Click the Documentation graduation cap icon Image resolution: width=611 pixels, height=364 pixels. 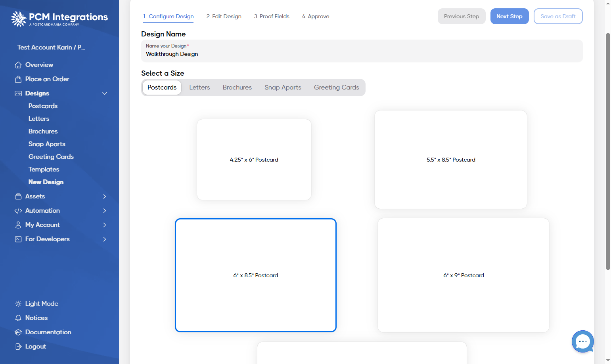click(x=18, y=332)
